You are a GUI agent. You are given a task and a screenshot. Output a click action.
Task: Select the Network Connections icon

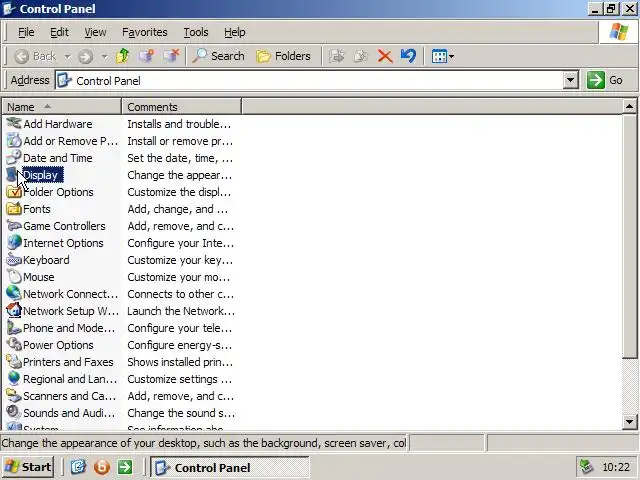(14, 294)
